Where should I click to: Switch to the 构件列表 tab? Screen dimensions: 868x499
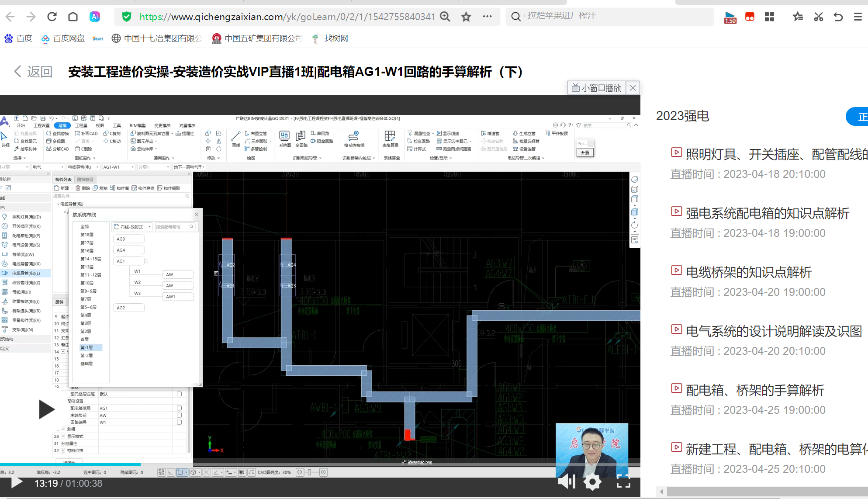click(x=63, y=180)
